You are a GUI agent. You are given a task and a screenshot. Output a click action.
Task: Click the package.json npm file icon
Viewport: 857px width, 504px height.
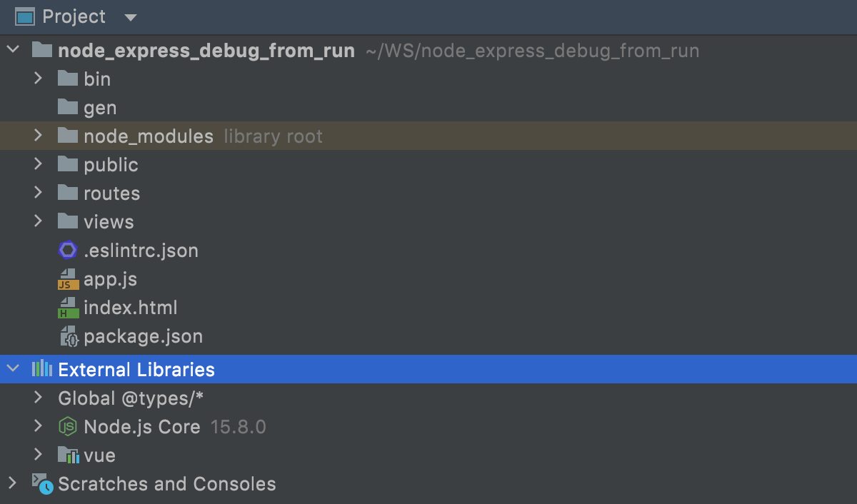67,336
